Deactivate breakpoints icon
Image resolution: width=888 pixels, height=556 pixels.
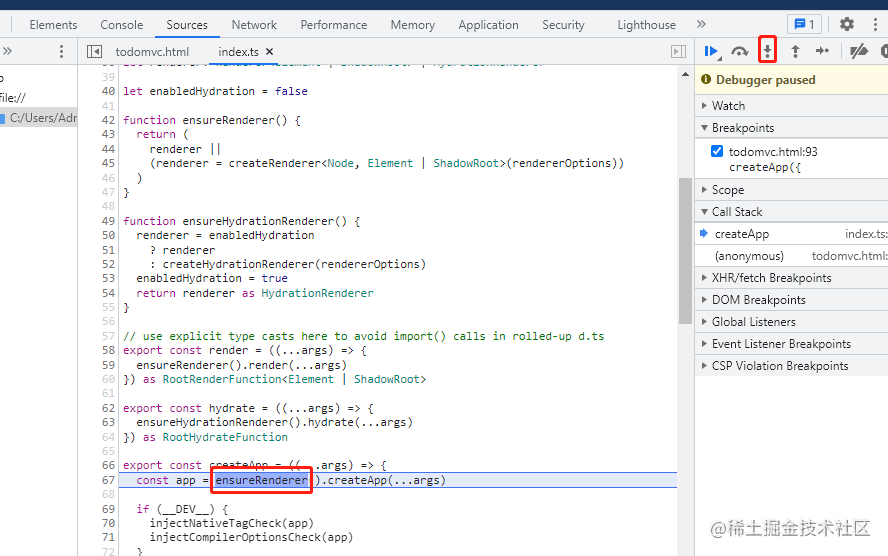pos(859,52)
